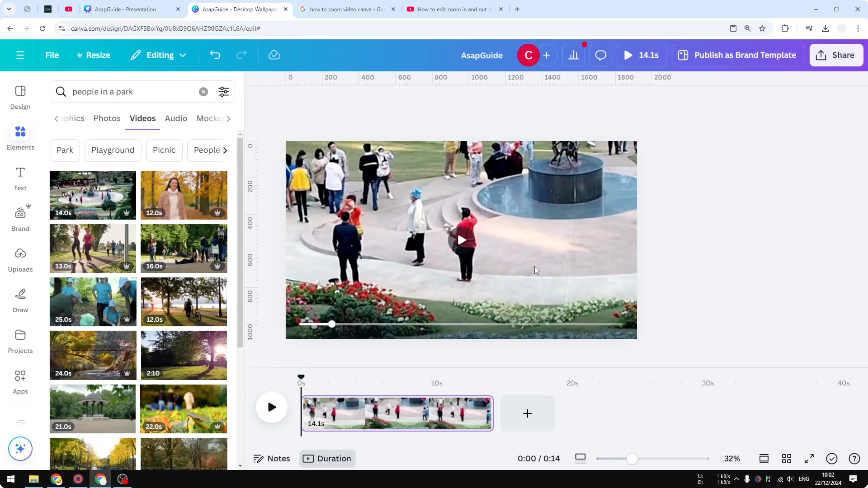Toggle the Notes view
The height and width of the screenshot is (488, 868).
[271, 458]
